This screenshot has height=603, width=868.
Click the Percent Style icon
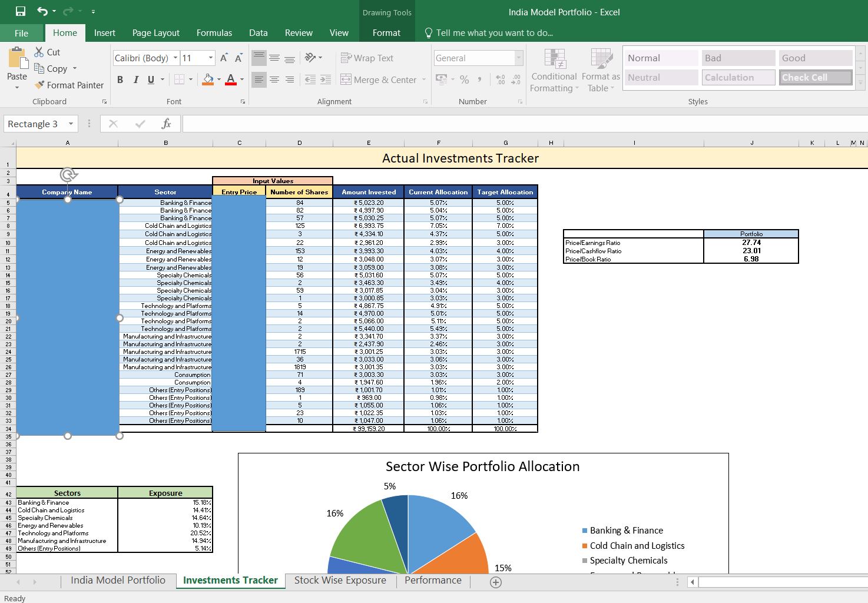click(465, 79)
